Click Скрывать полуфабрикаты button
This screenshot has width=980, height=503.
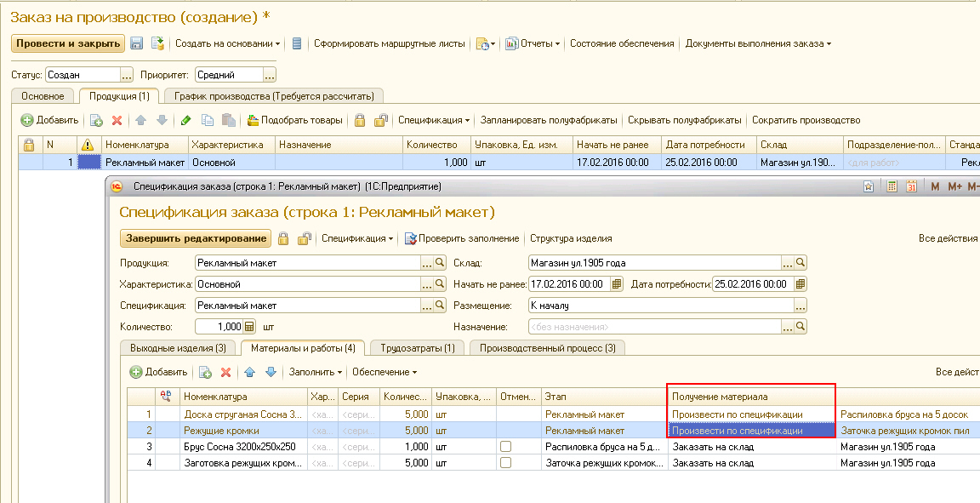click(684, 120)
